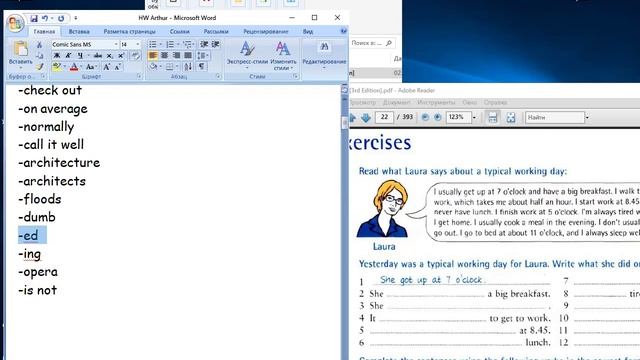This screenshot has height=360, width=640.
Task: Open the Изменить стили dropdown
Action: click(x=283, y=55)
